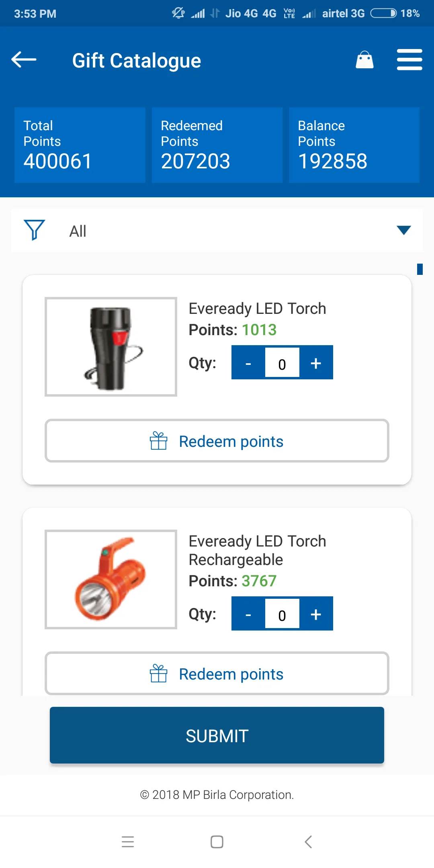Tap Android home navigation button

(217, 841)
